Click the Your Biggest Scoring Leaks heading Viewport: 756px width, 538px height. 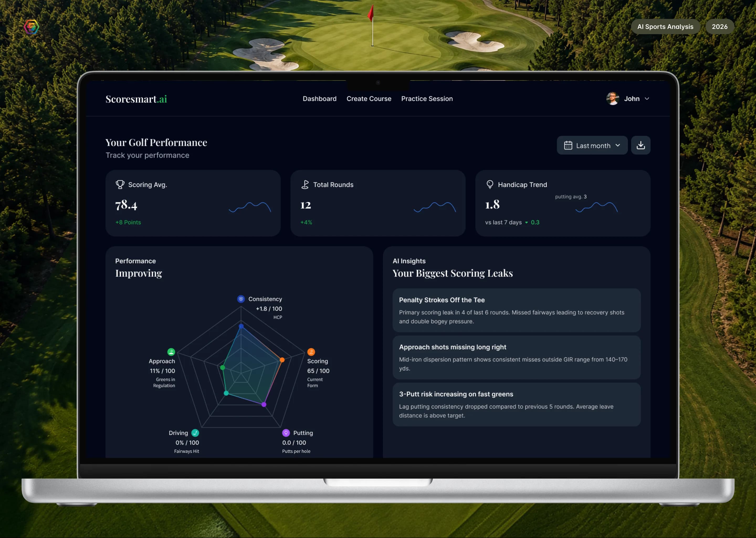point(453,273)
